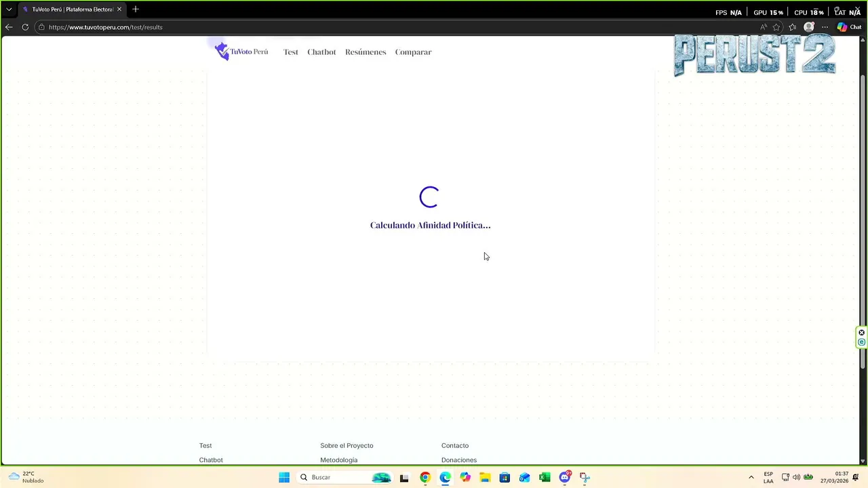The height and width of the screenshot is (488, 868).
Task: Open the Chatbot navigation item
Action: (x=321, y=52)
